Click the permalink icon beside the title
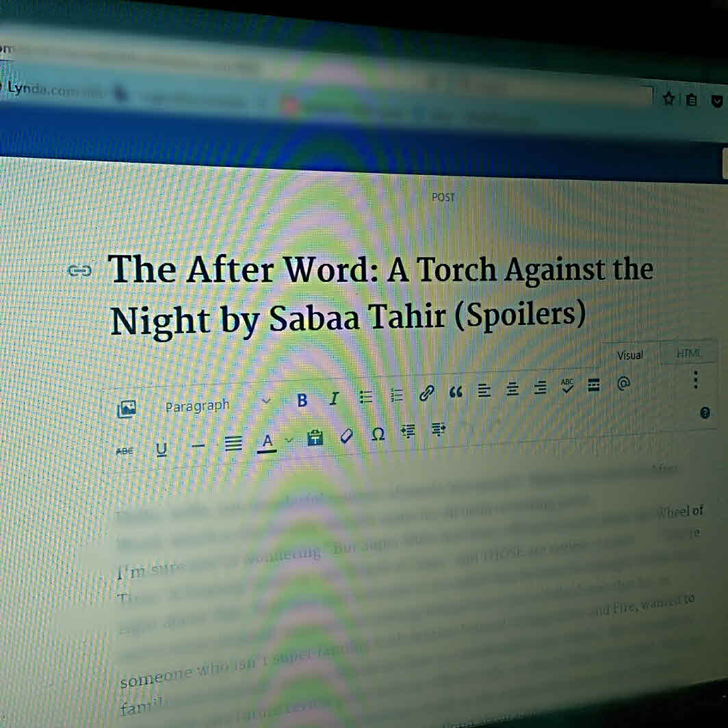The width and height of the screenshot is (728, 728). (79, 271)
